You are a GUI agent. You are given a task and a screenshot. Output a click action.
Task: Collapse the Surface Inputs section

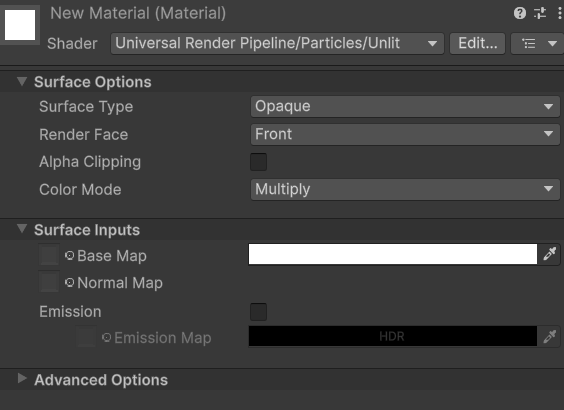click(x=22, y=229)
